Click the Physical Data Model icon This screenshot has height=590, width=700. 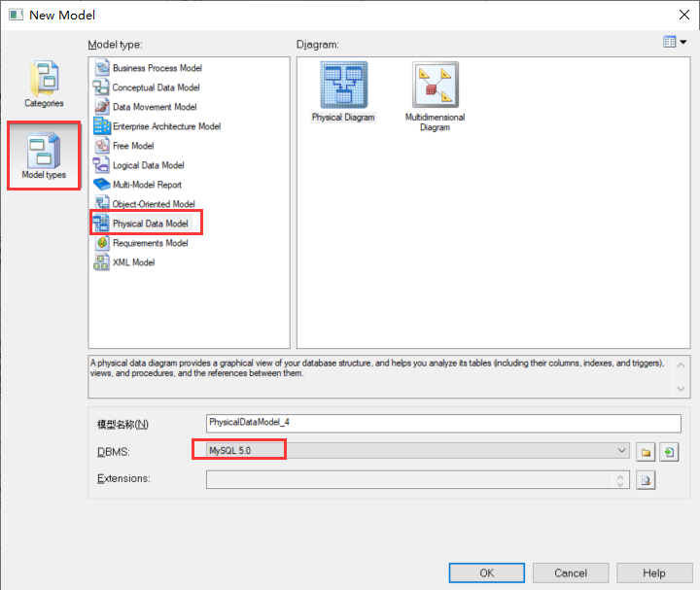click(101, 224)
